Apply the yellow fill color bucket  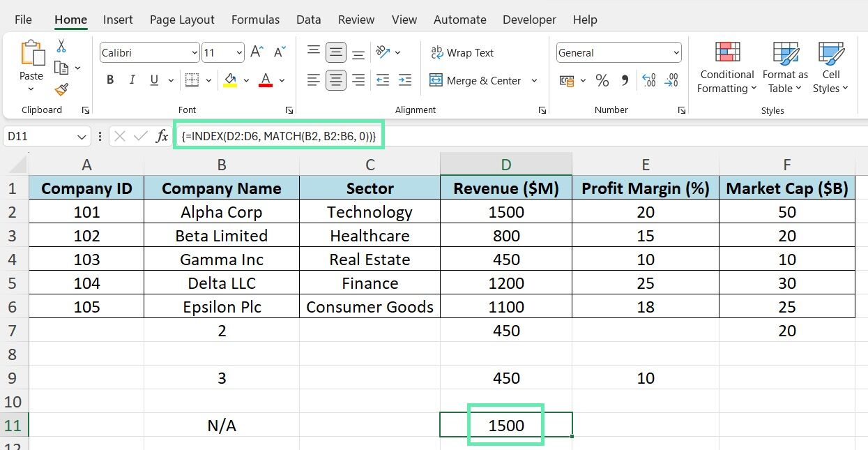(230, 80)
